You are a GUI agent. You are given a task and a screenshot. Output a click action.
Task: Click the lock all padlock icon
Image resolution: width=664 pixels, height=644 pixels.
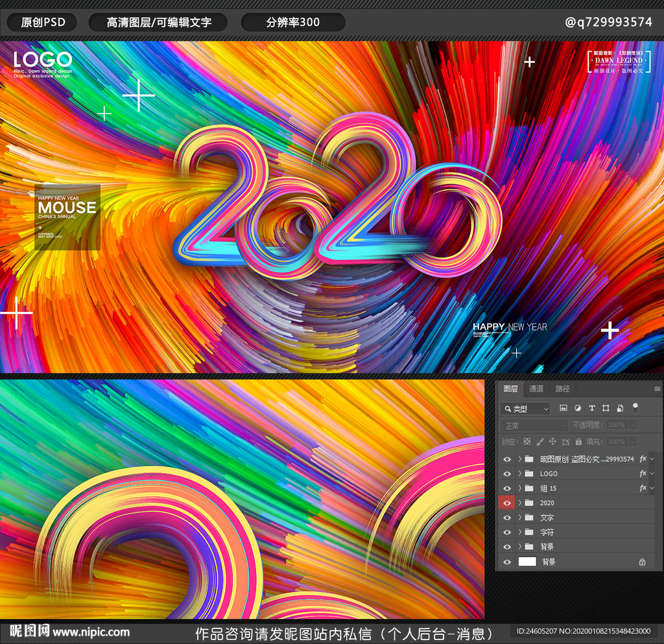pyautogui.click(x=578, y=442)
